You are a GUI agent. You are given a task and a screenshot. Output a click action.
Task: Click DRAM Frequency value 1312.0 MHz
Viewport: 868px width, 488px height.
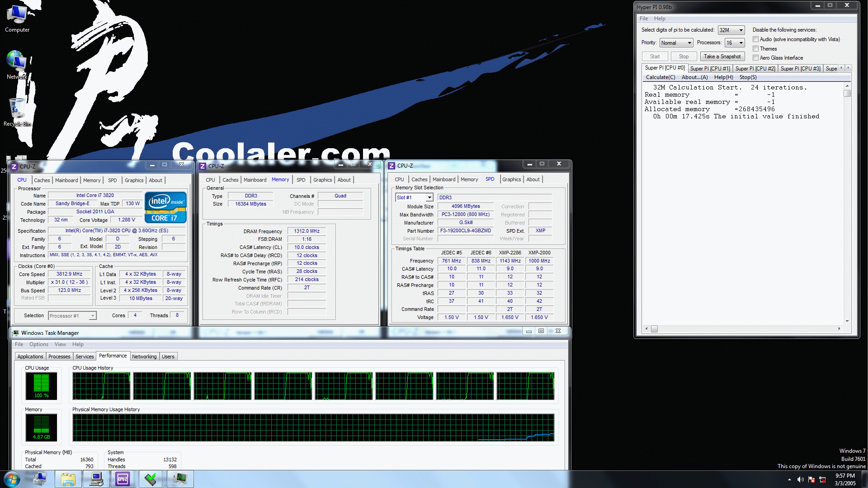click(x=307, y=231)
